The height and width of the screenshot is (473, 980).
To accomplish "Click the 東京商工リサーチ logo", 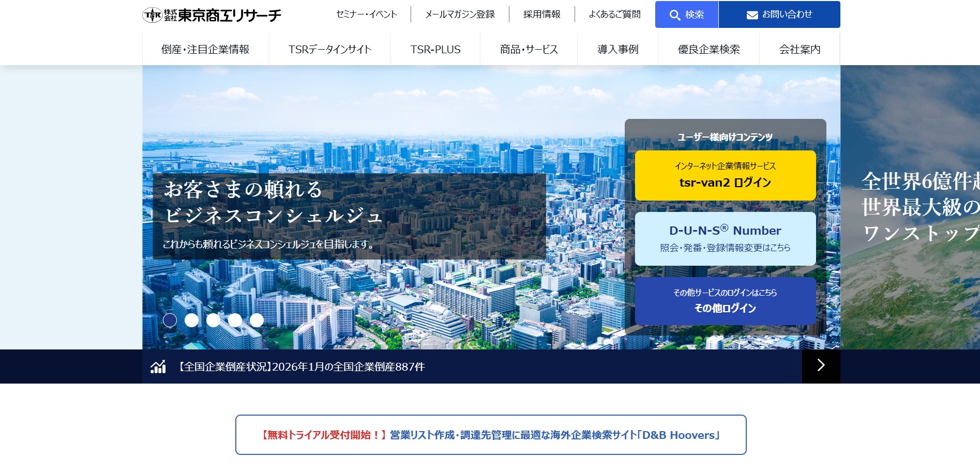I will click(212, 15).
